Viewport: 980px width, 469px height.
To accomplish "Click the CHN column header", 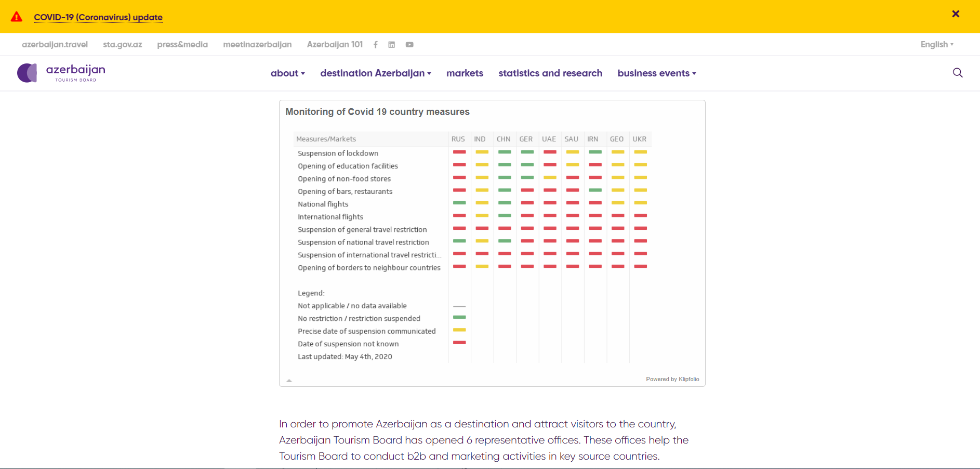I will tap(504, 139).
